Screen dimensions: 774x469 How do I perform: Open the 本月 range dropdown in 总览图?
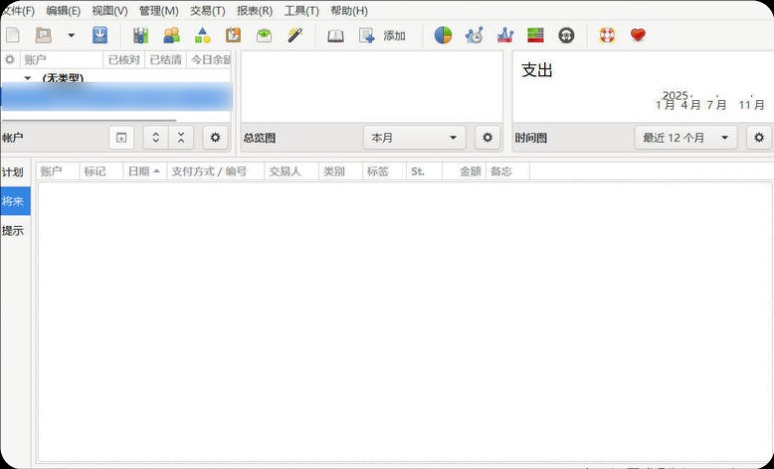point(414,138)
